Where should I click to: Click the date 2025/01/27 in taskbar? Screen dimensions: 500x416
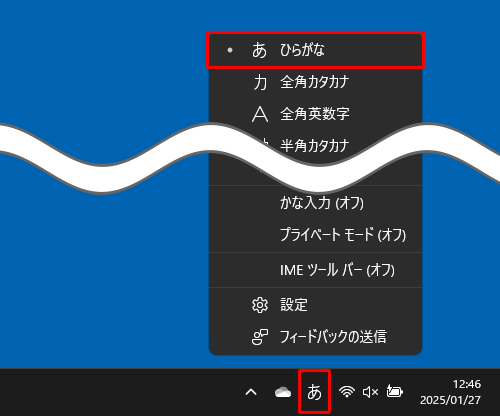coord(450,400)
